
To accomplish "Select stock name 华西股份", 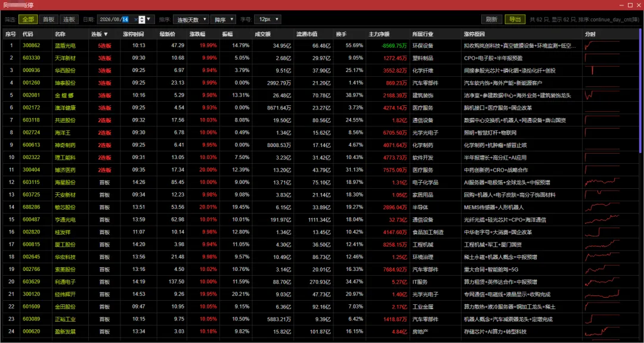I will (x=66, y=70).
